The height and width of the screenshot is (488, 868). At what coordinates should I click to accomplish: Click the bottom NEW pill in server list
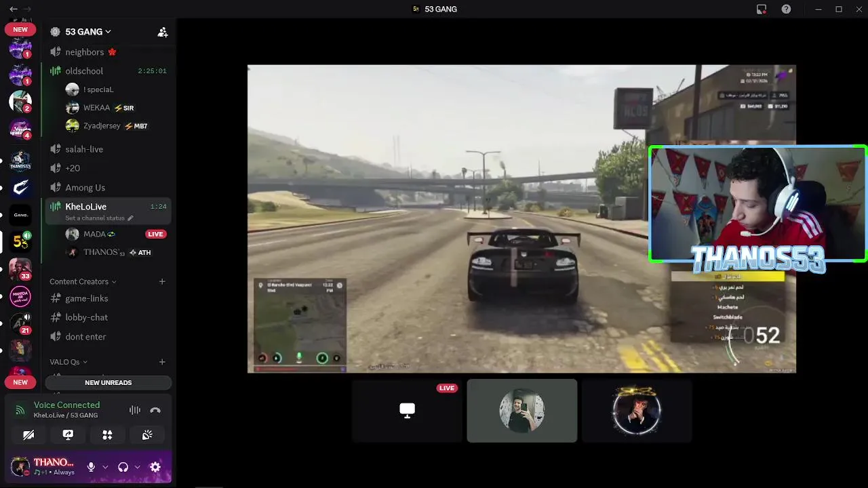click(20, 382)
